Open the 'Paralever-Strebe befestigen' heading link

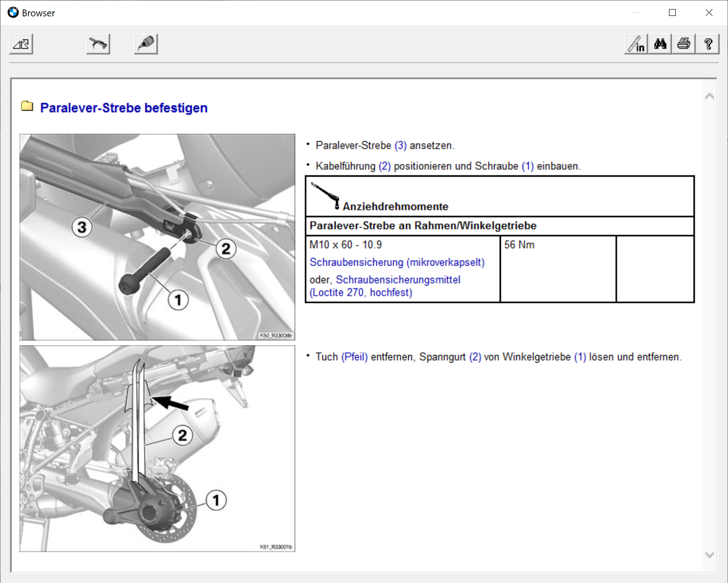(124, 108)
